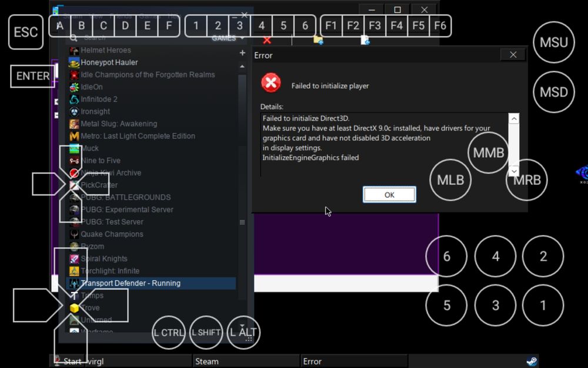Viewport: 588px width, 368px height.
Task: Click the IdleOn game icon
Action: [74, 87]
